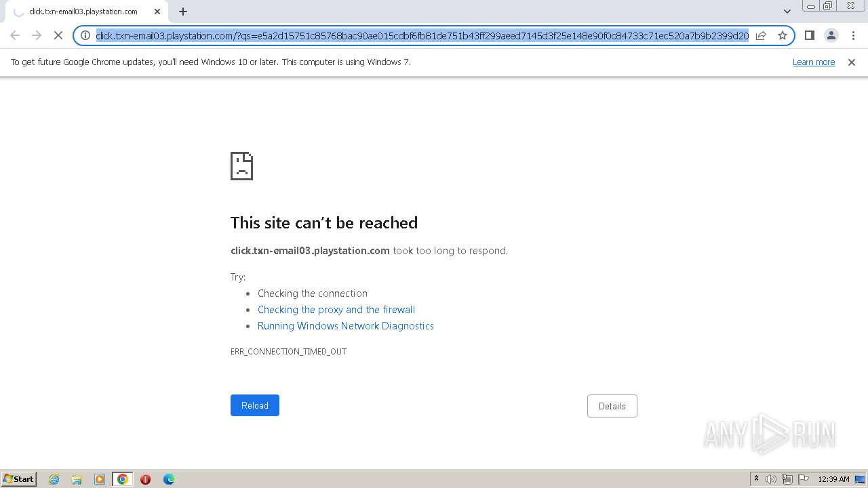Dismiss the Chrome update notification bar
The height and width of the screenshot is (488, 868).
click(852, 62)
